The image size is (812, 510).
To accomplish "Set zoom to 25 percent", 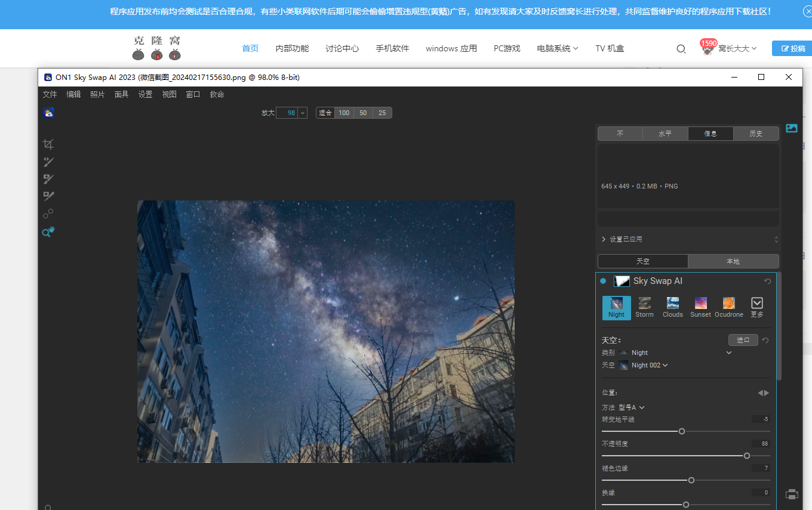I will coord(382,113).
